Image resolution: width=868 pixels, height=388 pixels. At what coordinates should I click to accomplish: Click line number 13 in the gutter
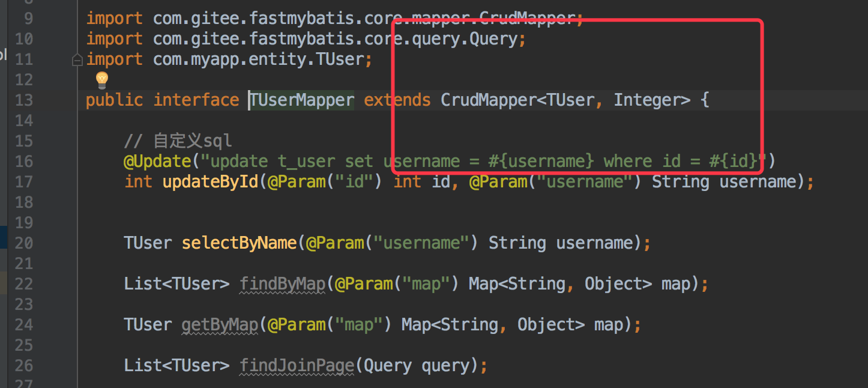pyautogui.click(x=24, y=100)
